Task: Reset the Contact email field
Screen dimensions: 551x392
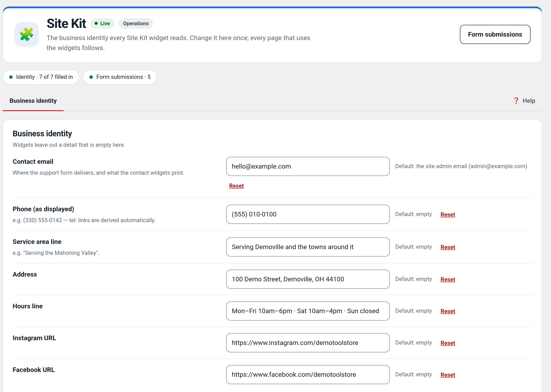Action: click(236, 186)
